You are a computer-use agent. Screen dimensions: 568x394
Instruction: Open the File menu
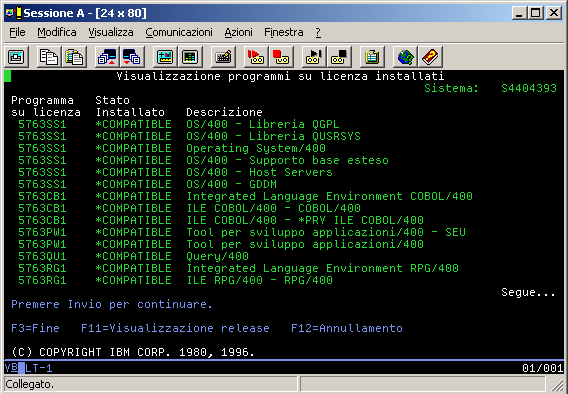tap(17, 32)
